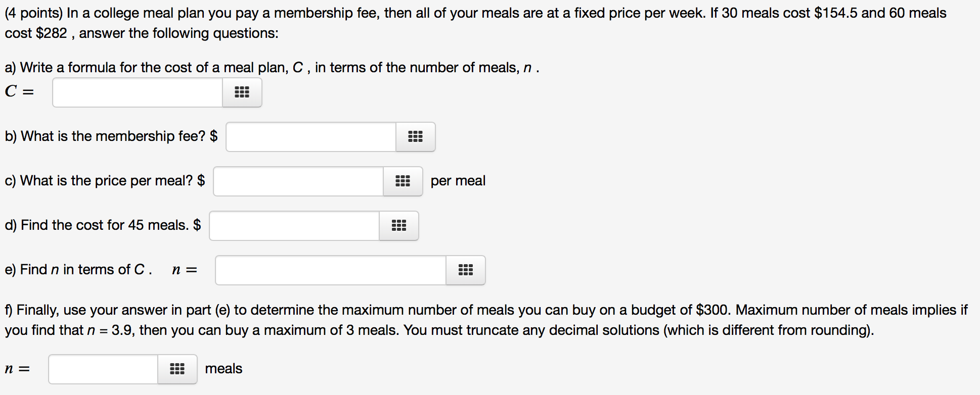The width and height of the screenshot is (980, 395).
Task: Open grid icon beside final meals answer box
Action: click(177, 369)
